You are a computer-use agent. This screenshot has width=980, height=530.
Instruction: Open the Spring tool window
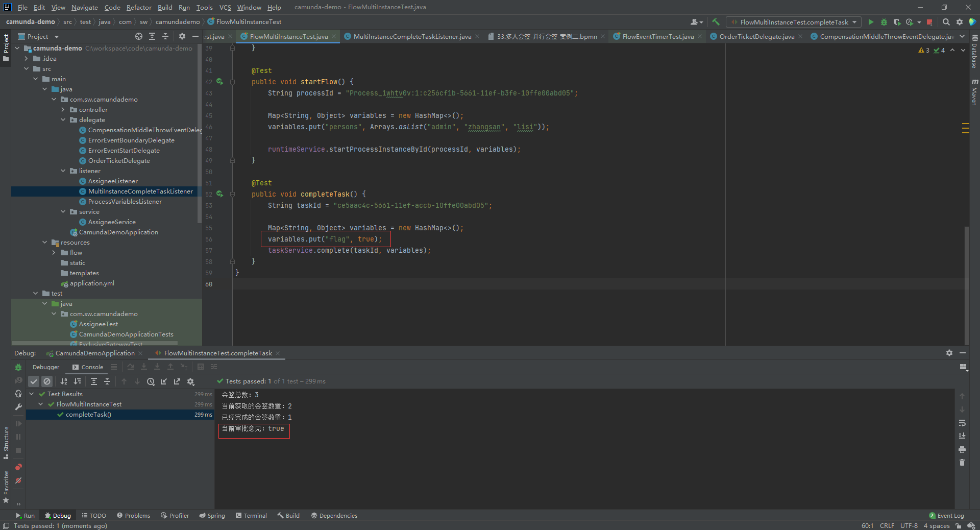[x=212, y=516]
